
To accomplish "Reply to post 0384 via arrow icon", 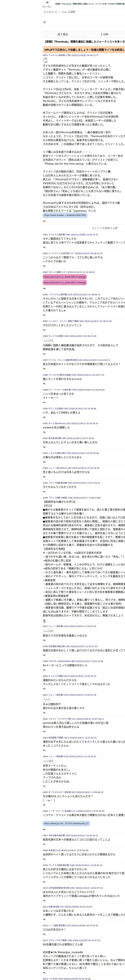I will pos(44,315).
